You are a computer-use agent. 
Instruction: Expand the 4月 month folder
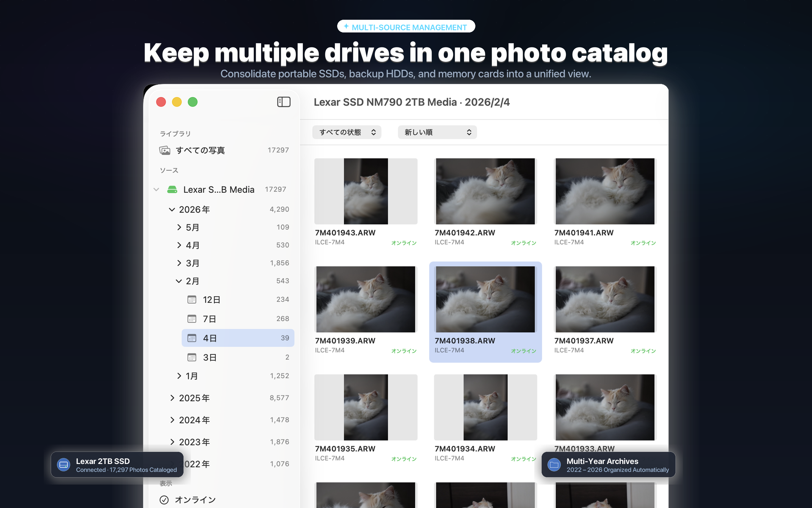[179, 245]
